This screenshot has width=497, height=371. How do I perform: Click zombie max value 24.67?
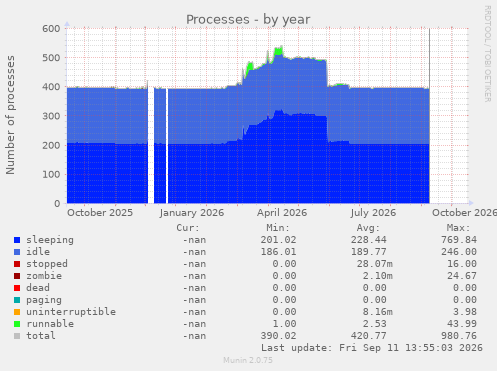pyautogui.click(x=462, y=276)
